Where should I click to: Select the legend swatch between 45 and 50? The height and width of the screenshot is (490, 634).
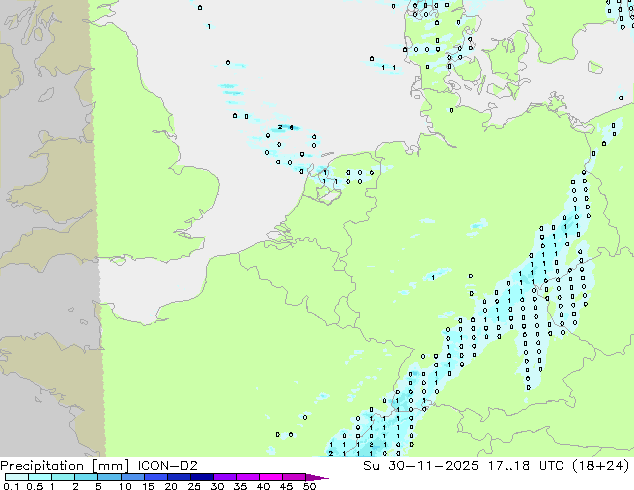point(293,477)
